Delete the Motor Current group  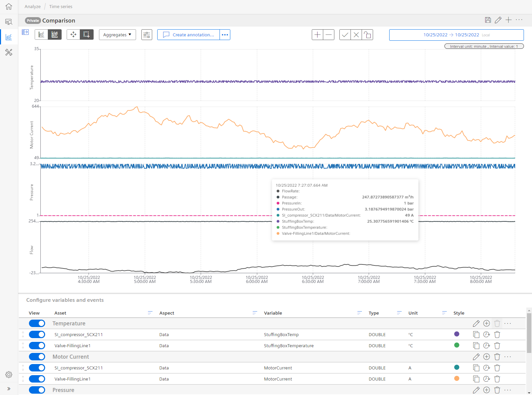[x=497, y=357]
